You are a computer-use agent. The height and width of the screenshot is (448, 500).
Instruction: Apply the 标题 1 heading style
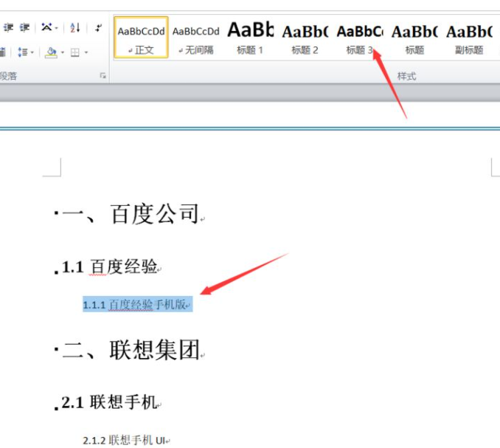pos(250,38)
